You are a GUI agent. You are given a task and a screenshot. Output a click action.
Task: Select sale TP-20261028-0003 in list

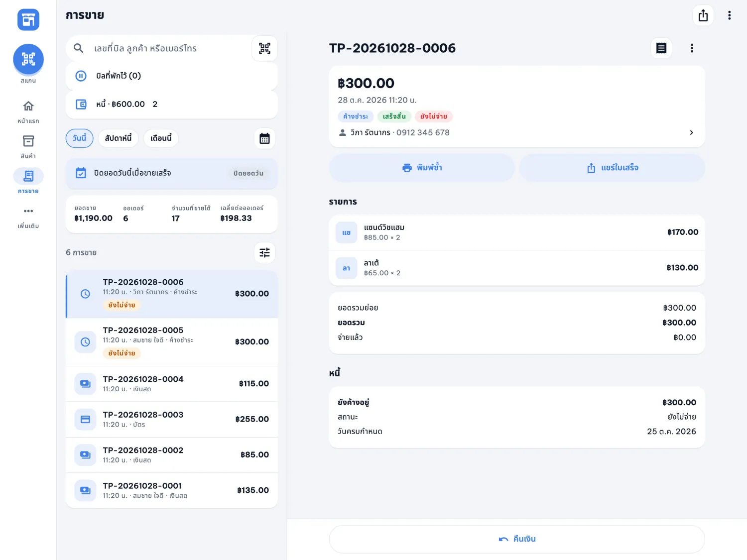172,420
